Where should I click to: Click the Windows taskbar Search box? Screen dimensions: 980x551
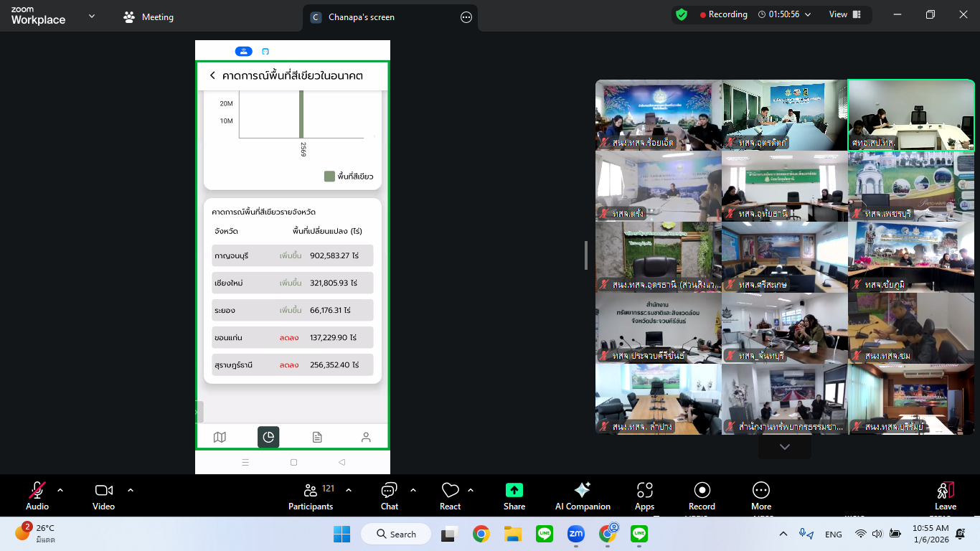pos(395,534)
